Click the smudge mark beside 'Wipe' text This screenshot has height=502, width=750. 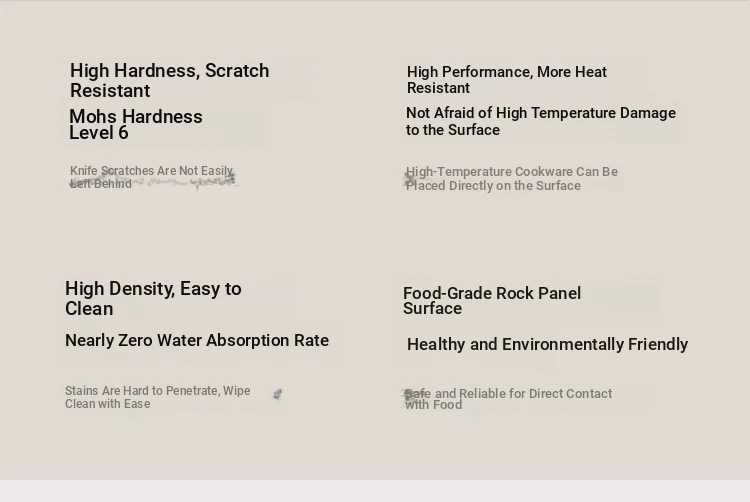(277, 394)
